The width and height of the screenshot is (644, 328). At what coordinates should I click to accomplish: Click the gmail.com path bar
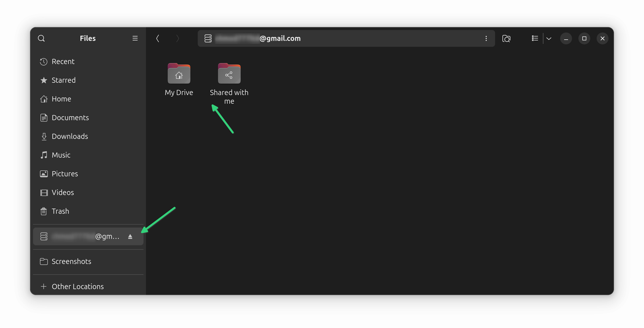coord(346,39)
